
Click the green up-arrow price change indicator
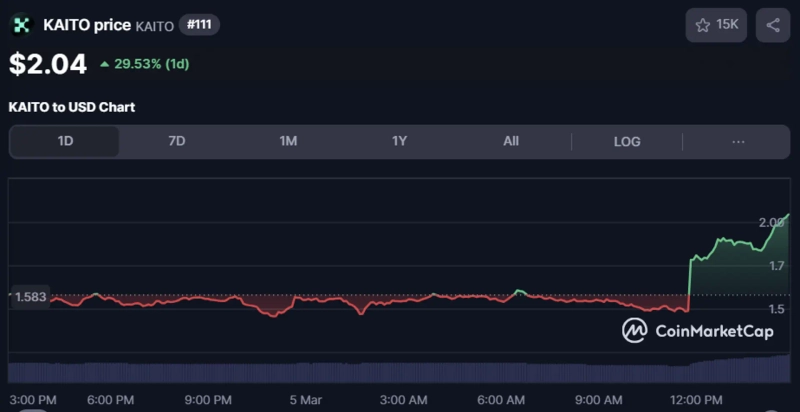click(105, 64)
